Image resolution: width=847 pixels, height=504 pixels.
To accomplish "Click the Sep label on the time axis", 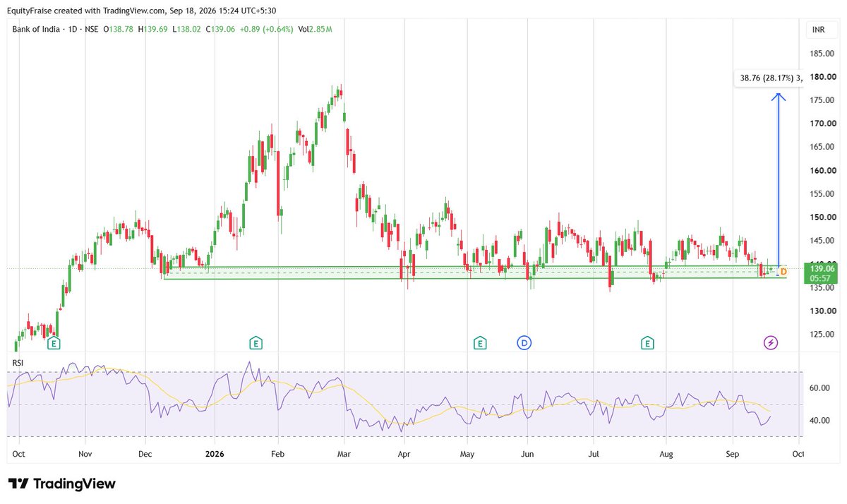I will click(x=733, y=455).
